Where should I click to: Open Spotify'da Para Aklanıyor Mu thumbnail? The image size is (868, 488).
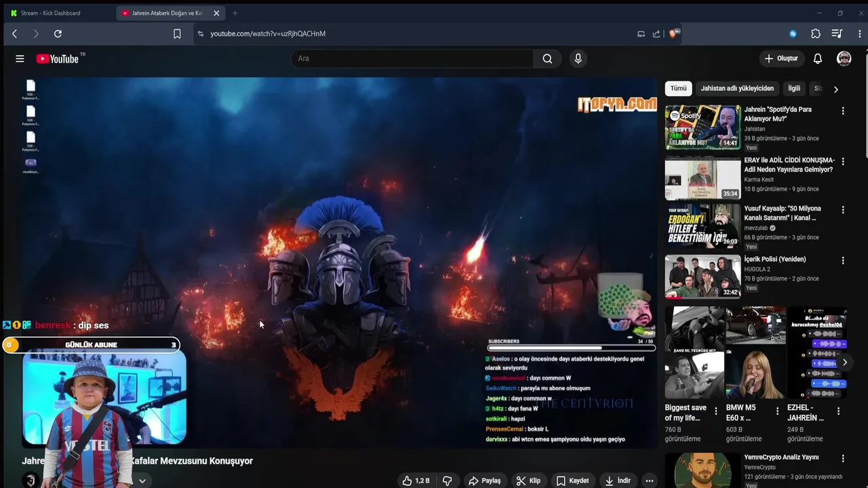click(703, 127)
